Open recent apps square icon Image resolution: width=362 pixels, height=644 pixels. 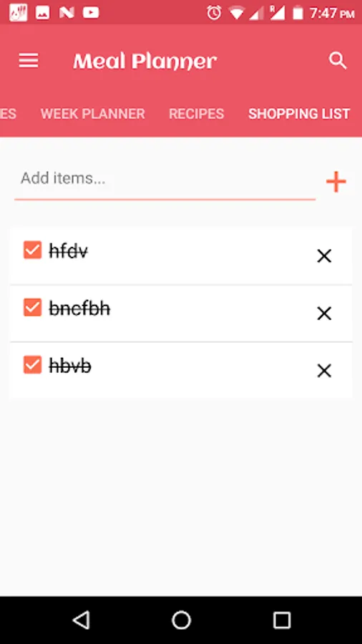[x=282, y=620]
